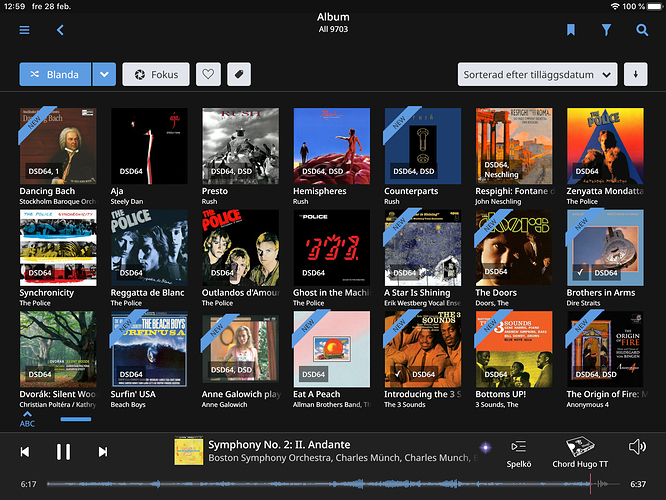666x500 pixels.
Task: Pause the playing track
Action: [x=63, y=452]
